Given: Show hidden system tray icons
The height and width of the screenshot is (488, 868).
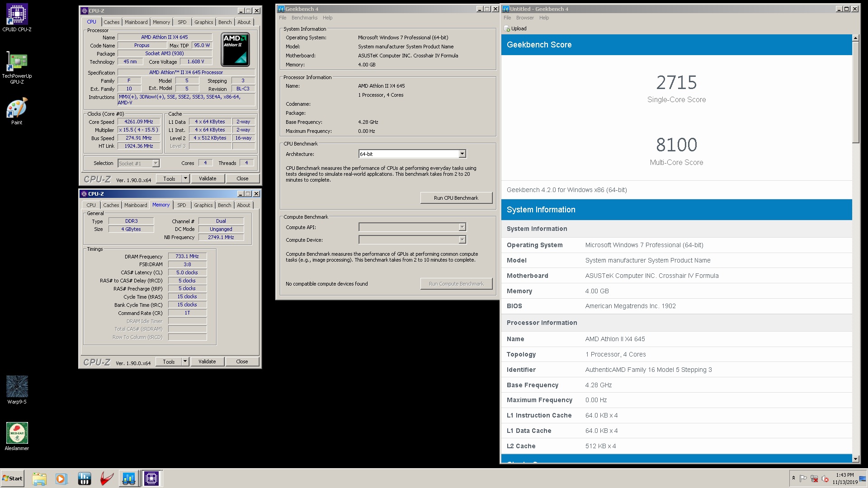Looking at the screenshot, I should coord(793,478).
